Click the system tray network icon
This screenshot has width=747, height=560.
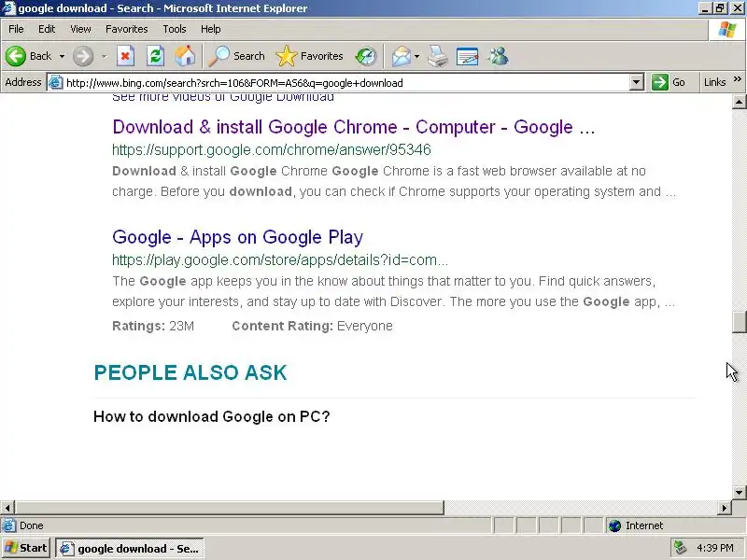pos(680,548)
